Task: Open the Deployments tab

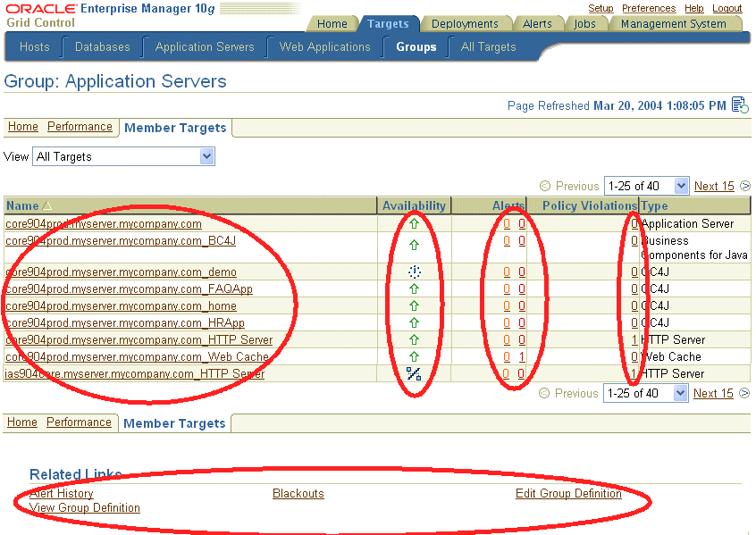Action: pyautogui.click(x=465, y=23)
